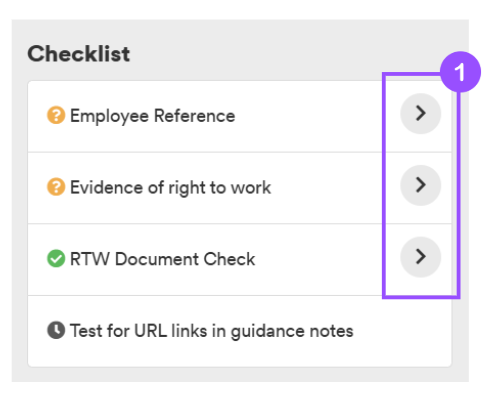Click the word Reference in the first checklist item
This screenshot has height=395, width=488.
coord(194,116)
